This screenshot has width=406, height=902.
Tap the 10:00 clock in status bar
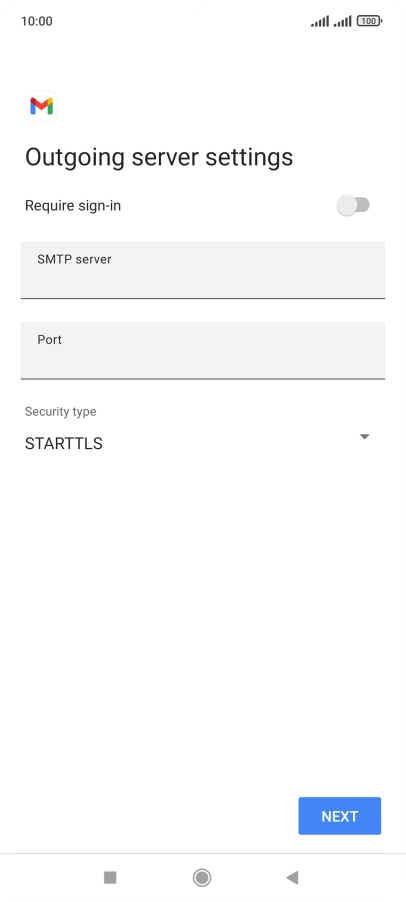[37, 21]
